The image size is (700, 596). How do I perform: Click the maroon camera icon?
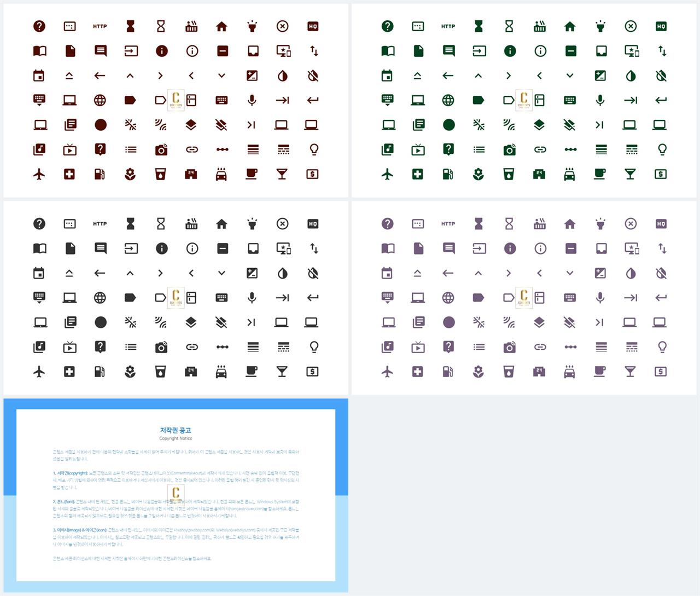pyautogui.click(x=161, y=149)
